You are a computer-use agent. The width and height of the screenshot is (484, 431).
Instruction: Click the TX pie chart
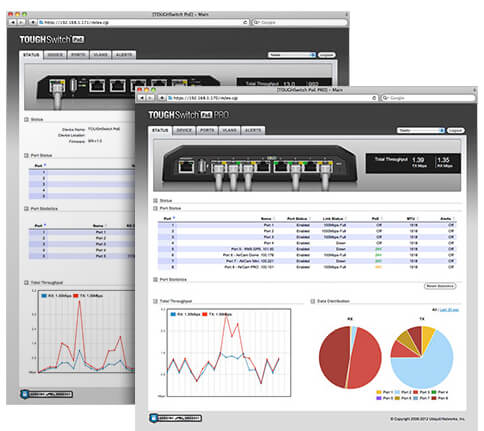click(x=422, y=357)
